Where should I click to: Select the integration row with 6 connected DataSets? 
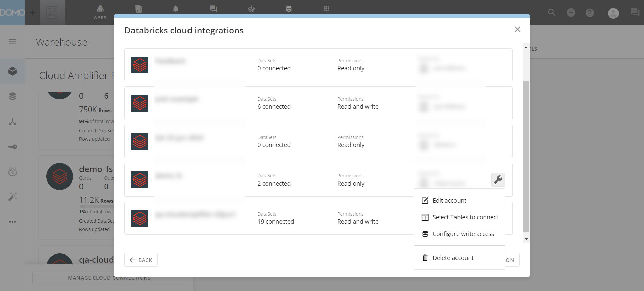318,103
